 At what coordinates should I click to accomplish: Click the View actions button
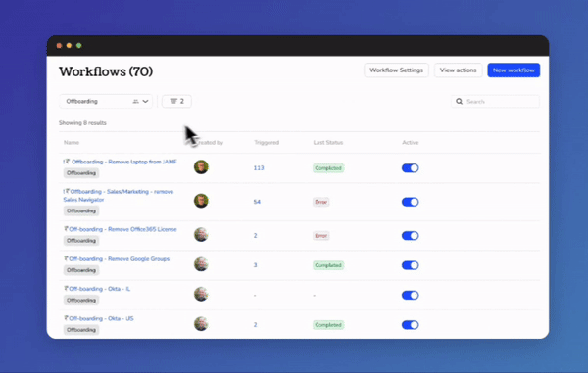point(458,70)
